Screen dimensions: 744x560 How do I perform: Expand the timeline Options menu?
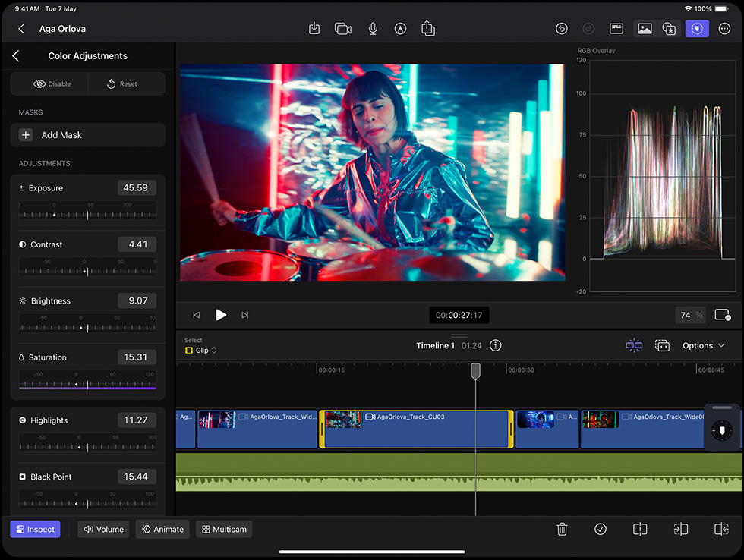pos(703,346)
